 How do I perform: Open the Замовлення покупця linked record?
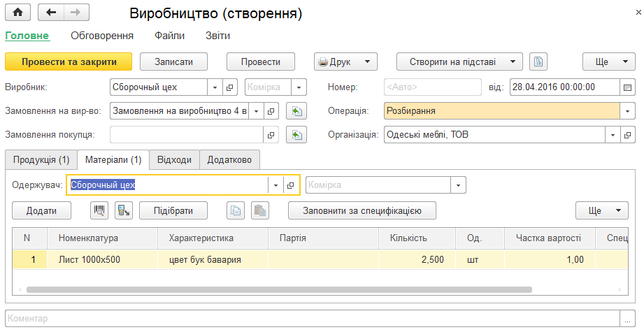[x=271, y=135]
